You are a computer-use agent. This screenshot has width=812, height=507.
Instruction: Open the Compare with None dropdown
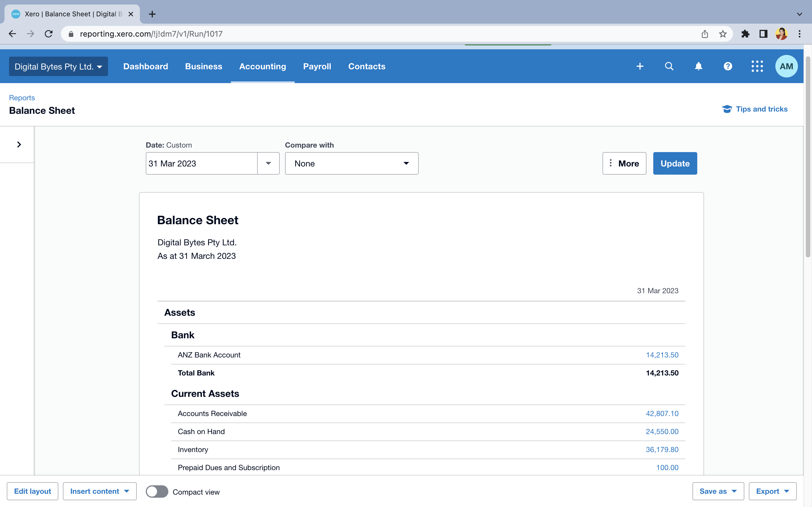pyautogui.click(x=351, y=164)
